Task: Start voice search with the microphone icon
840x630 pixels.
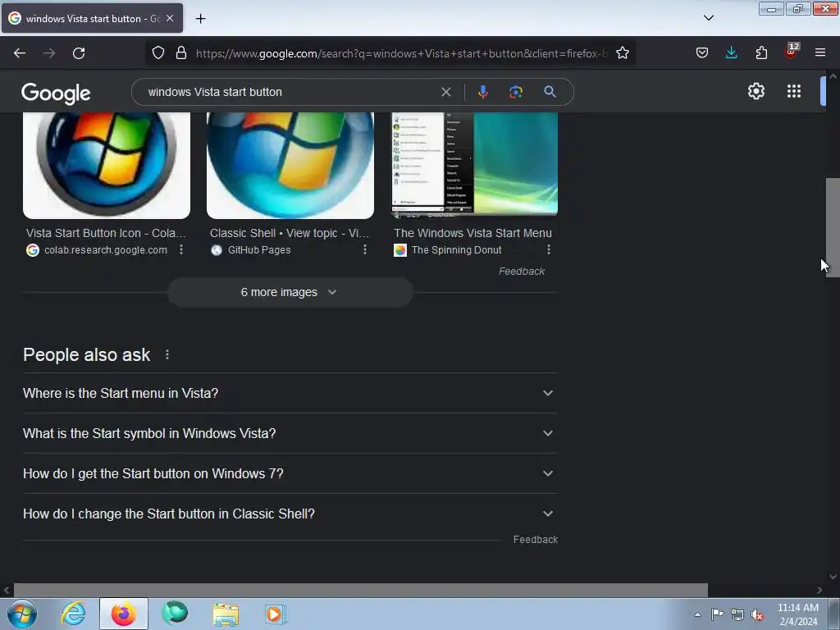Action: (x=482, y=92)
